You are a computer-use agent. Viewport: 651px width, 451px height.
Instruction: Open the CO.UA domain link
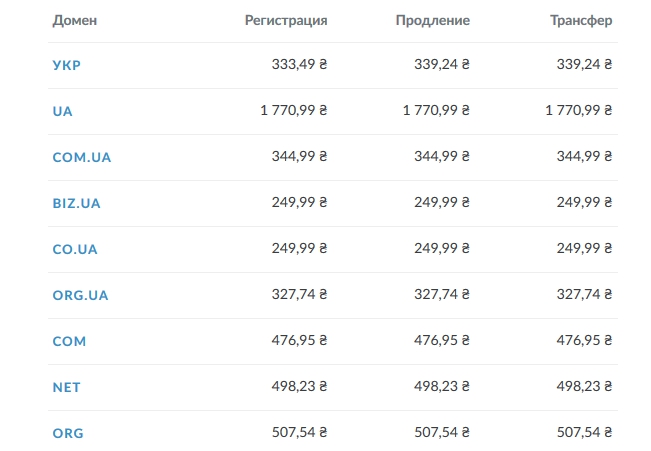[75, 250]
